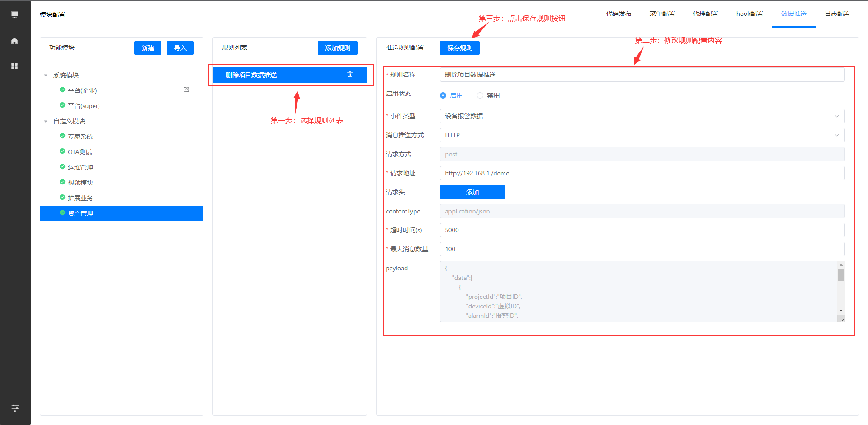Focus the 超时时间(s) input field
The height and width of the screenshot is (425, 868).
[x=642, y=230]
